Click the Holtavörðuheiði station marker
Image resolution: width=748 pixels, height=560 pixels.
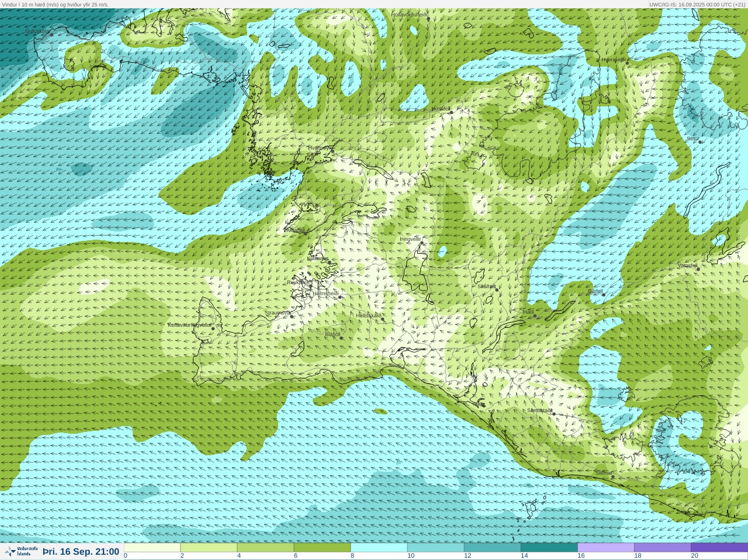(x=428, y=19)
